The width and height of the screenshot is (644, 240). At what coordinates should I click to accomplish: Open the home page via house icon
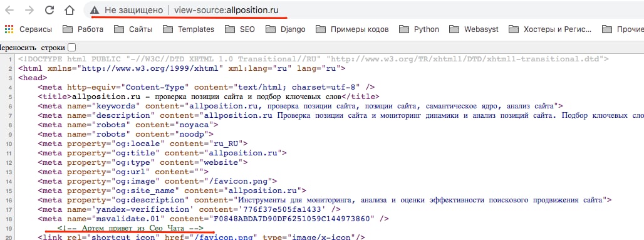[70, 10]
